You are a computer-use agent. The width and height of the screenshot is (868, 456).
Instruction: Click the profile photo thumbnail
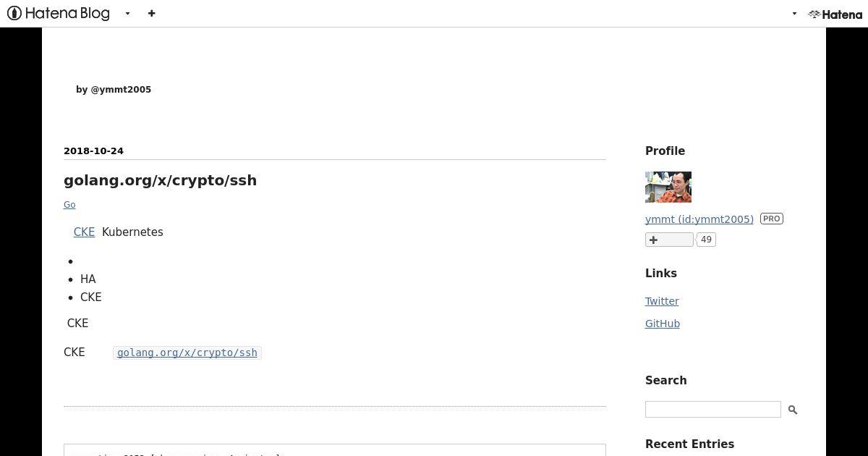click(668, 187)
